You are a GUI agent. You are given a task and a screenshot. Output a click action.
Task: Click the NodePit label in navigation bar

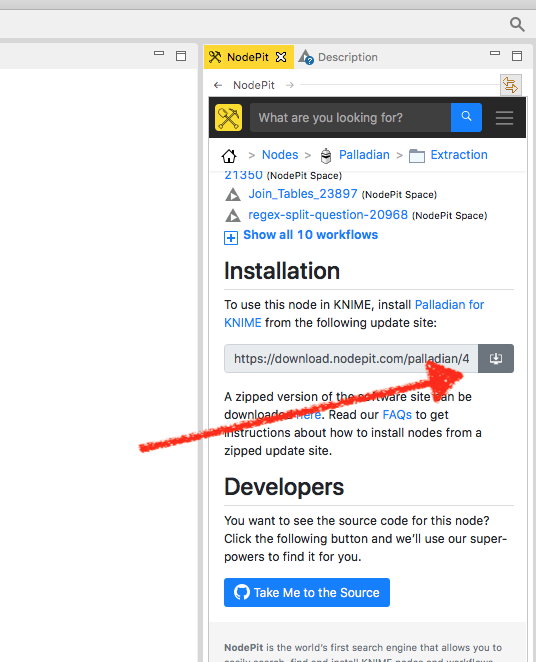(x=254, y=85)
